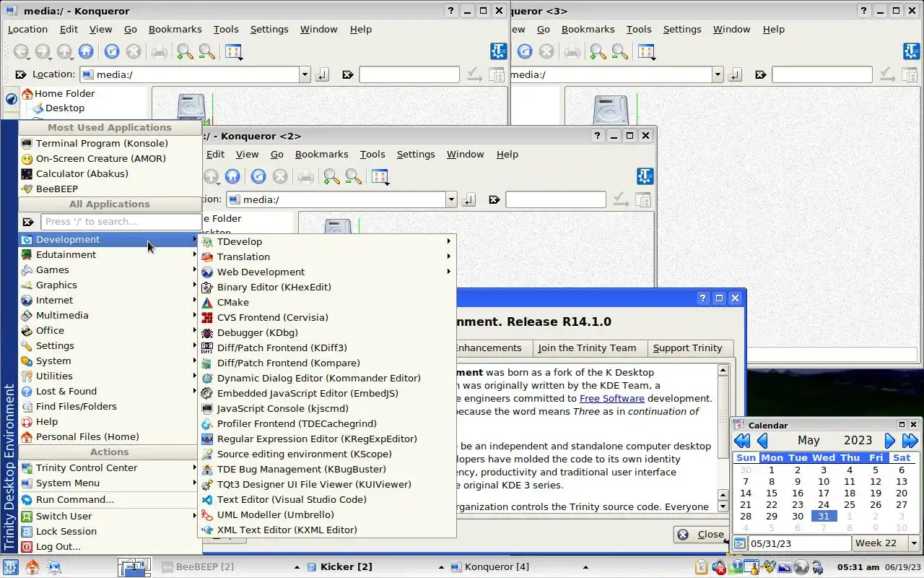This screenshot has width=924, height=578.
Task: Go to previous month in Calendar
Action: pos(762,441)
